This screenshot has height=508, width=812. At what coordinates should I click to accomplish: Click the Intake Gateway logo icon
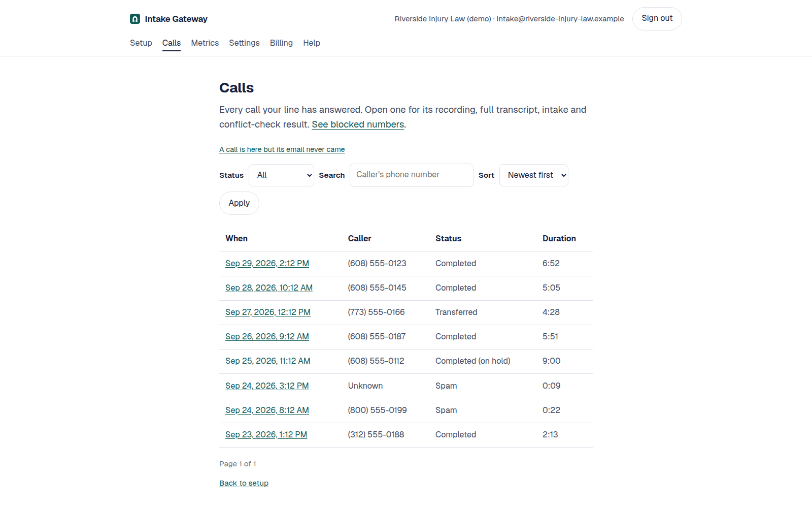click(x=135, y=19)
